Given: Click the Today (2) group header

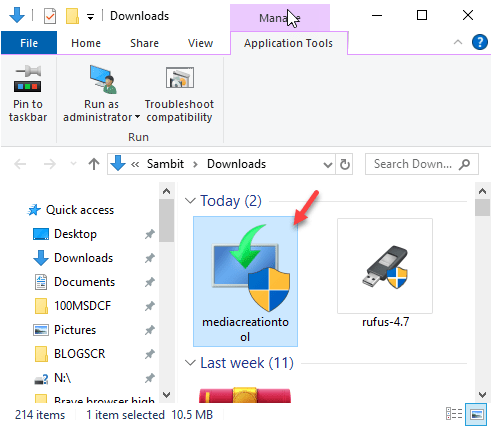Looking at the screenshot, I should (x=231, y=201).
